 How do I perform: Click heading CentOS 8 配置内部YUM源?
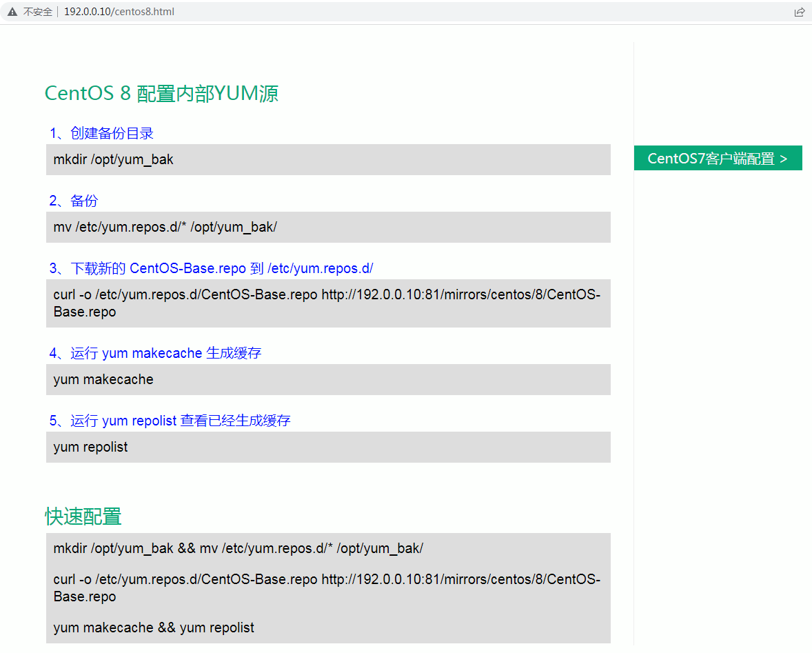[161, 93]
